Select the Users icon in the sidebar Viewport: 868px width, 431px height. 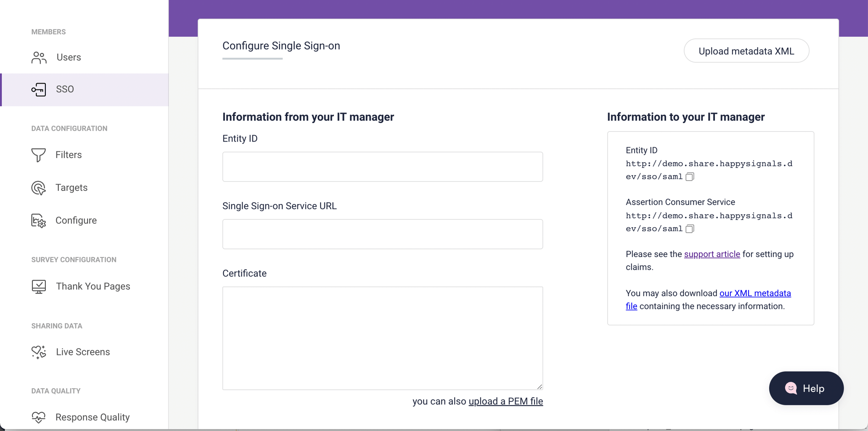[x=39, y=58]
